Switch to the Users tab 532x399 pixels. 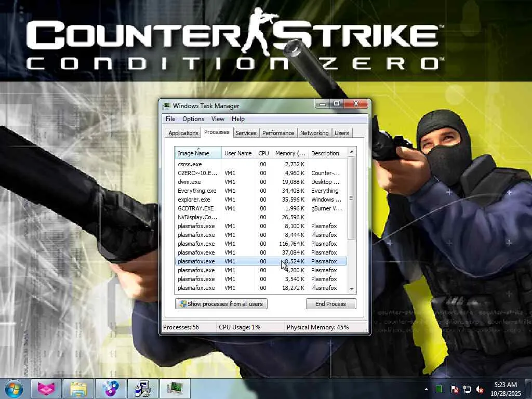coord(342,133)
